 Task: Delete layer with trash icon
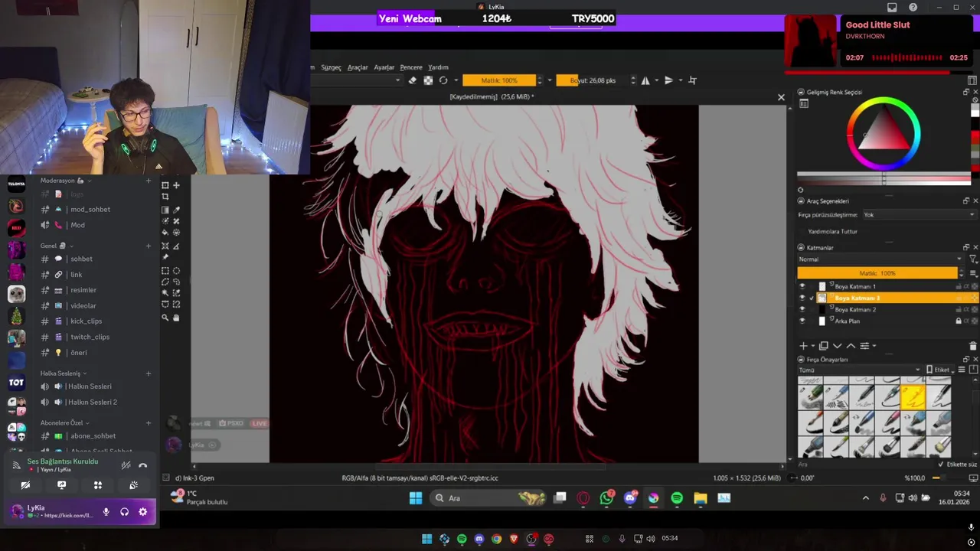[973, 346]
